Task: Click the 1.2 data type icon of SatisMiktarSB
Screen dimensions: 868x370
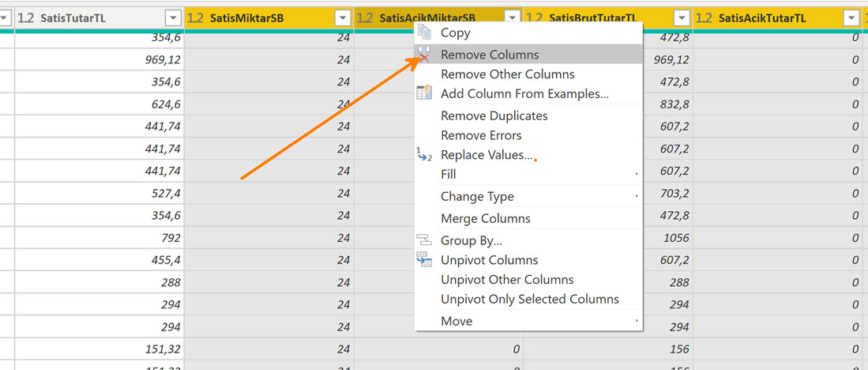Action: pos(195,18)
